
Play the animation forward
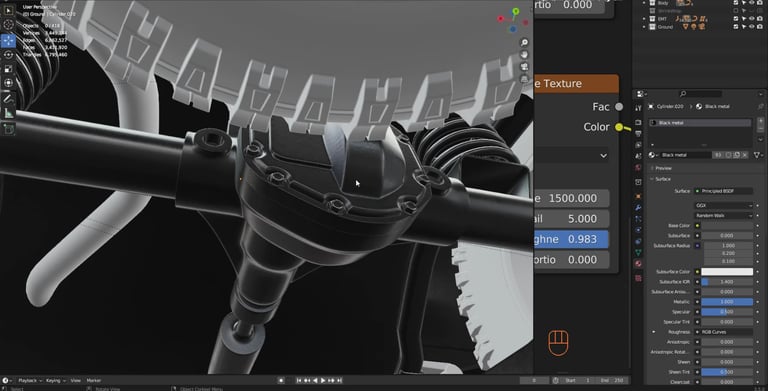(x=323, y=380)
